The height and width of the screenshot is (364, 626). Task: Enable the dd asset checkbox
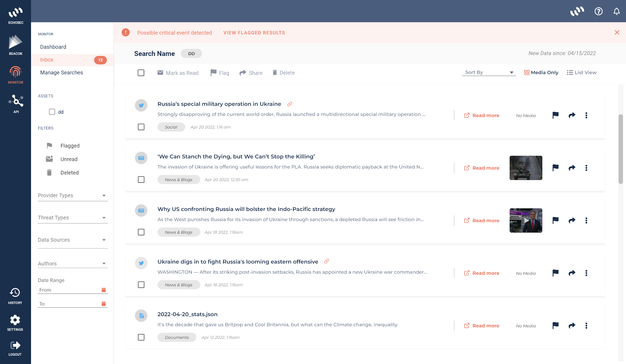pos(52,112)
